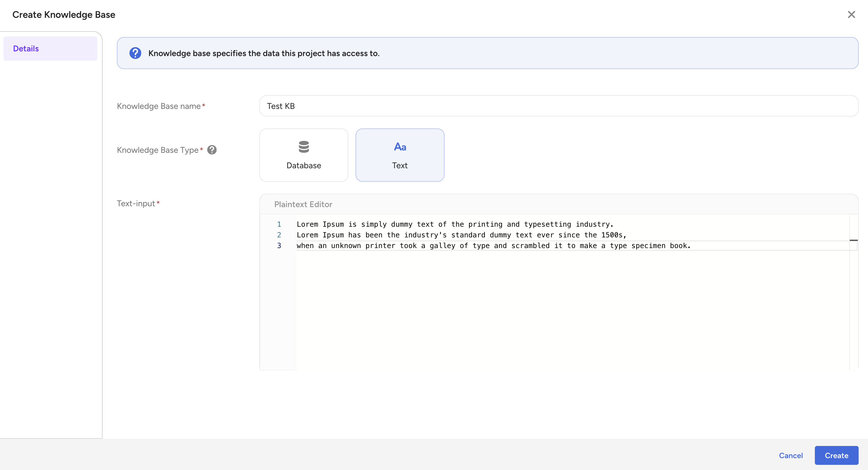This screenshot has height=470, width=868.
Task: Click the editor's right-edge scrollbar
Action: pos(854,240)
